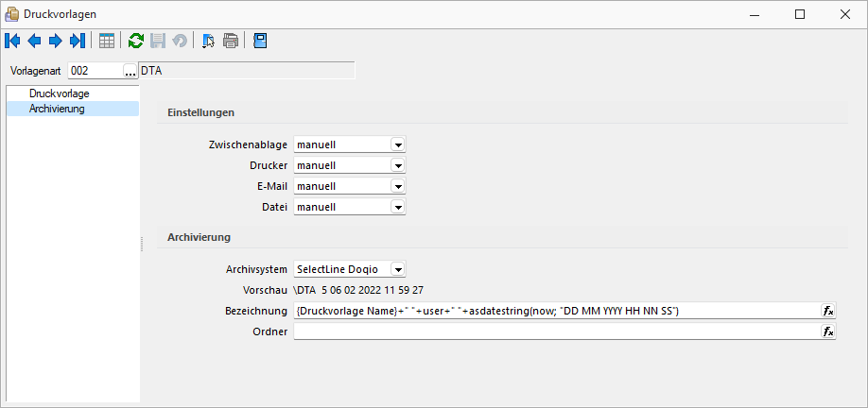The image size is (868, 408).
Task: Open the E-Mail dropdown
Action: tap(397, 186)
